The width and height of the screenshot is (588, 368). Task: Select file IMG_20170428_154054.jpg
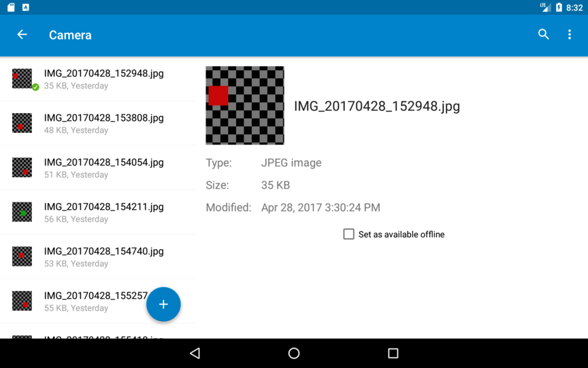click(98, 168)
